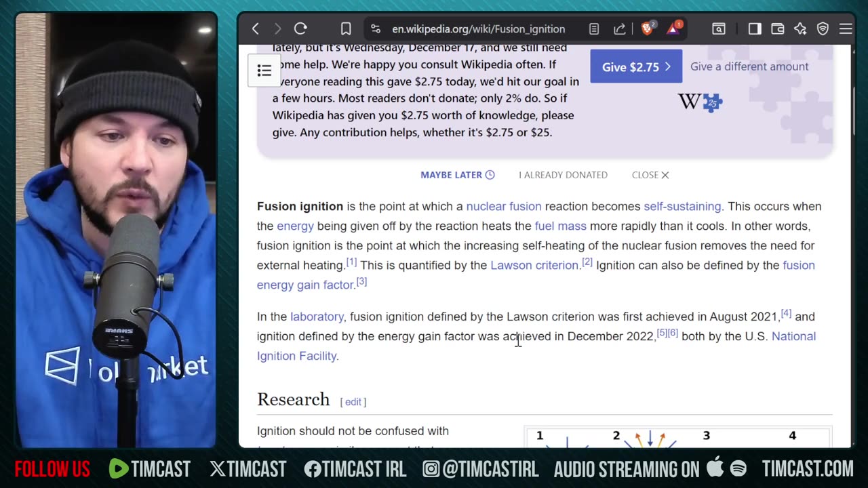Share this page via share icon
The height and width of the screenshot is (488, 868).
click(x=619, y=29)
